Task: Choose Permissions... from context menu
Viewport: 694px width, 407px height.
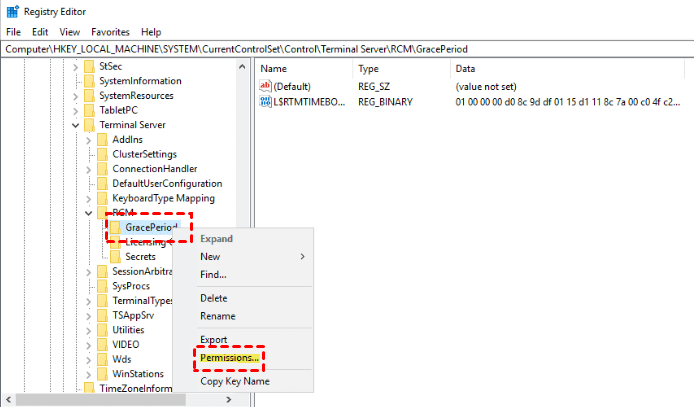Action: tap(229, 358)
